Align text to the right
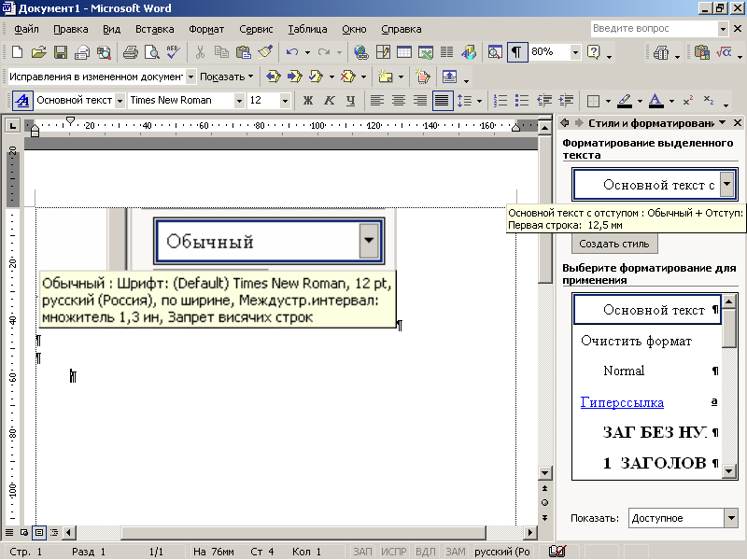 click(419, 101)
